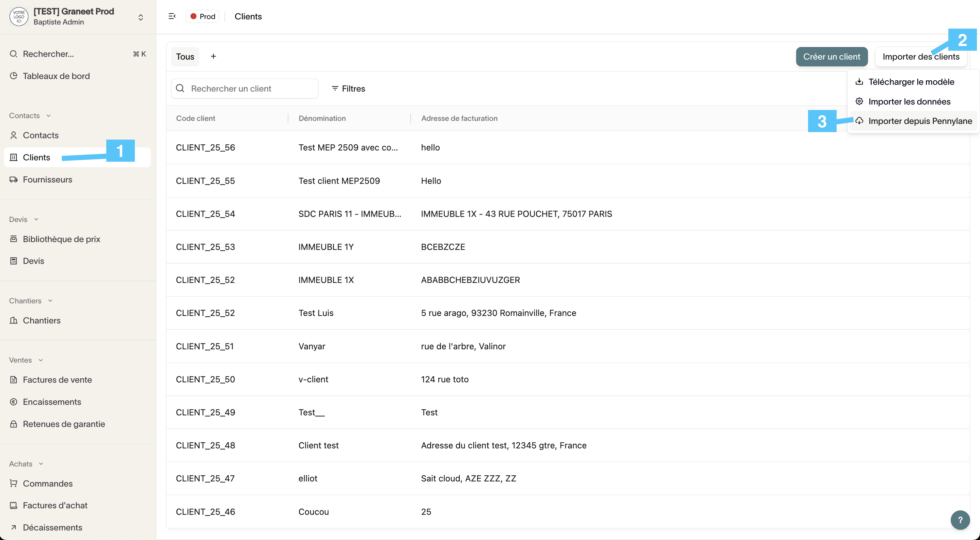Screen dimensions: 980x540
Task: Collapse the Devis section chevron
Action: (36, 219)
